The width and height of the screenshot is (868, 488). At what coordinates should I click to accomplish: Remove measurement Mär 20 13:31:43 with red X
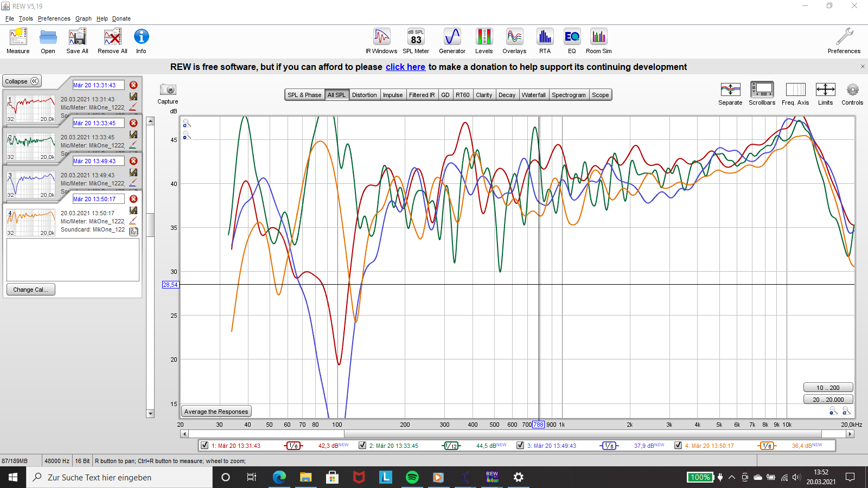133,85
